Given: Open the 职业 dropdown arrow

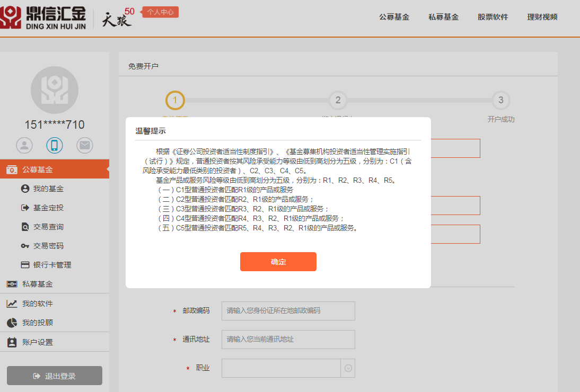Looking at the screenshot, I should (348, 368).
